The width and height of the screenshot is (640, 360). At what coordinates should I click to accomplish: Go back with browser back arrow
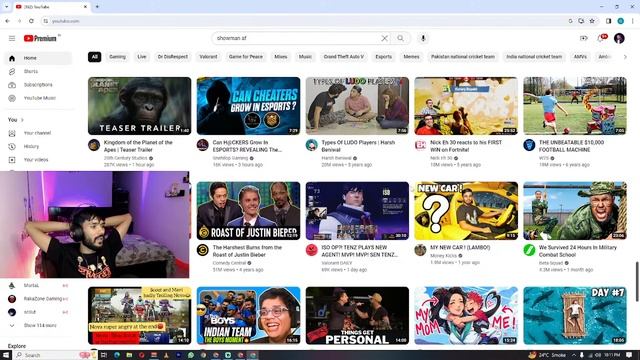coord(7,21)
